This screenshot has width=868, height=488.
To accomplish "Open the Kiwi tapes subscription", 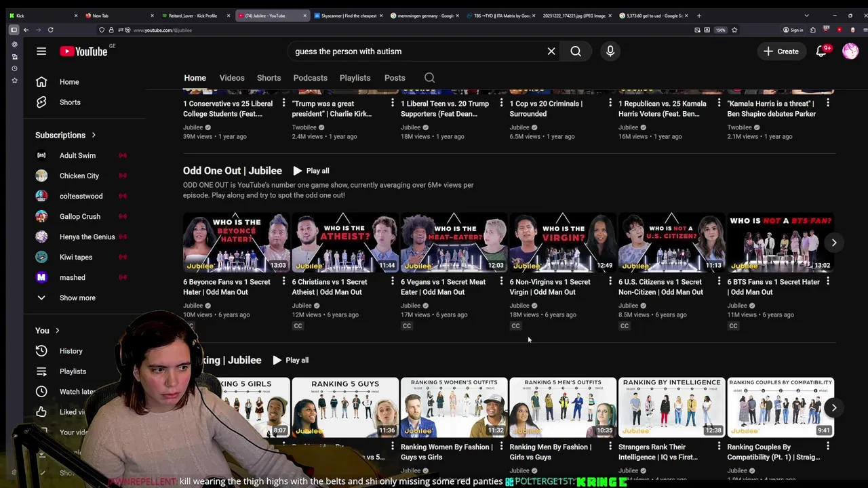I will coord(76,257).
